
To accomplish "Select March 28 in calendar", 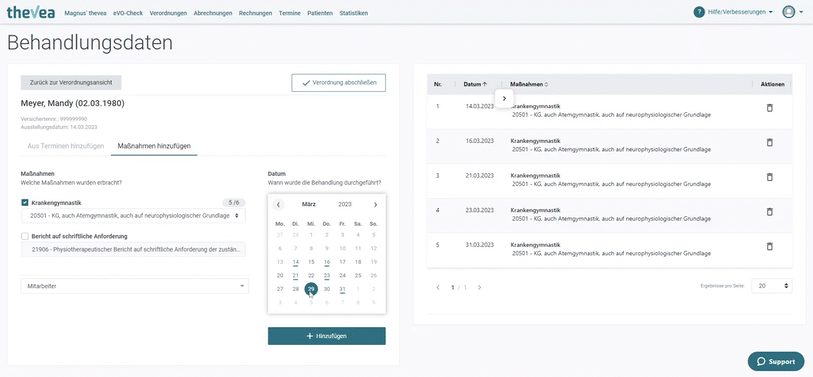I will (296, 289).
